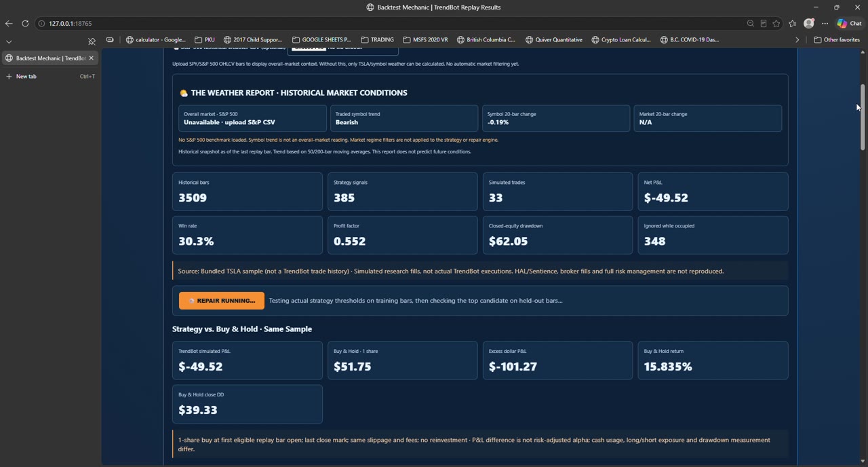Select the Simulated trades 33 value
Image resolution: width=868 pixels, height=467 pixels.
click(x=496, y=198)
